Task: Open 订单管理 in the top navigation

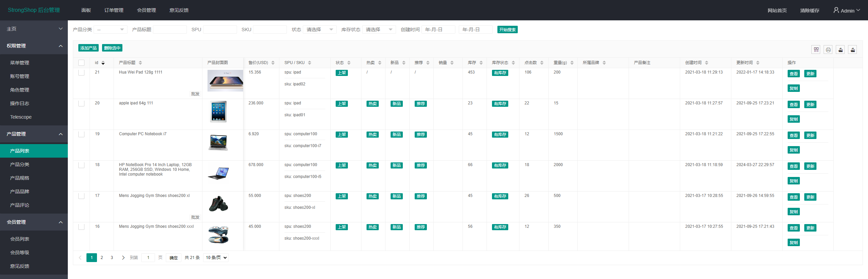Action: tap(114, 10)
